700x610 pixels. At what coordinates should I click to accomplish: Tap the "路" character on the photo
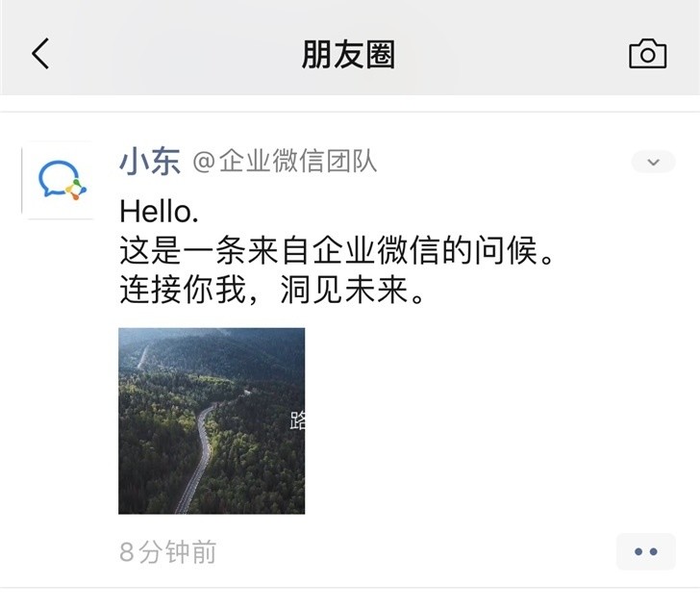pyautogui.click(x=297, y=420)
